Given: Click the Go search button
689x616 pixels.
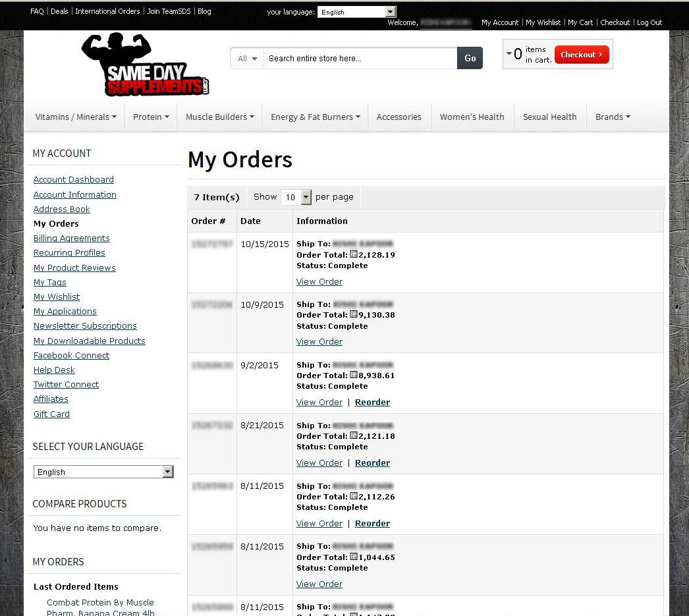Looking at the screenshot, I should [470, 58].
